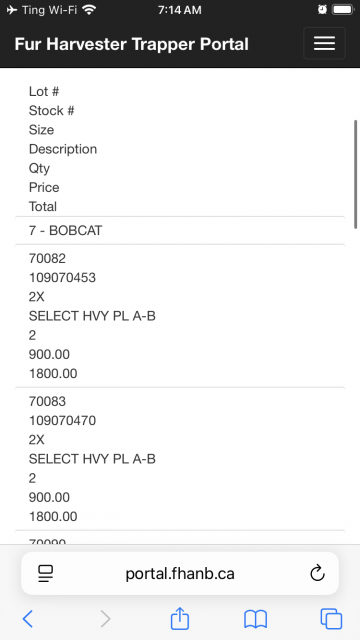Tap the first 1800.00 total value
The height and width of the screenshot is (640, 360).
(53, 373)
